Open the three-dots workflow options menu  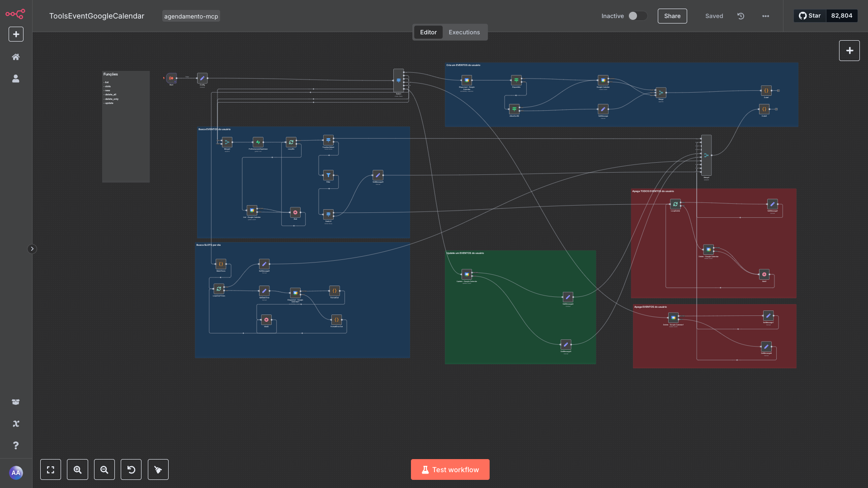(765, 16)
